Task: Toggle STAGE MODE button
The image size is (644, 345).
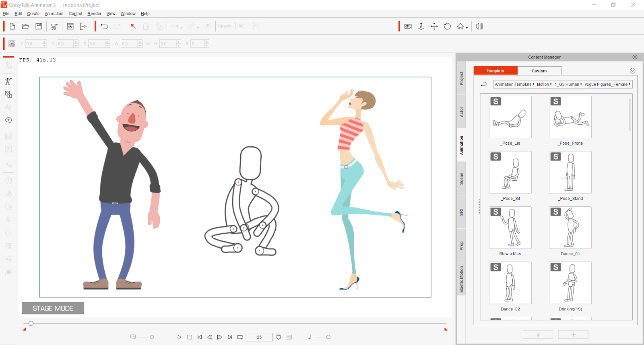Action: (x=53, y=308)
